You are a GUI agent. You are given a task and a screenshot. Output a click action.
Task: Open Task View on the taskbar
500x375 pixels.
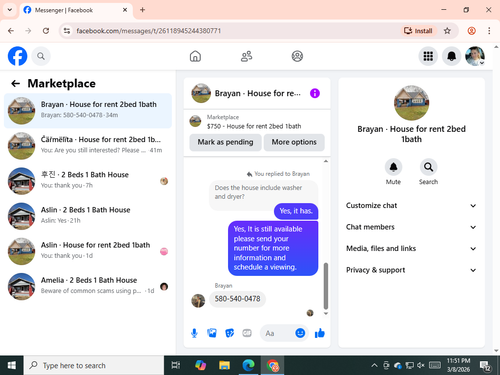point(176,365)
